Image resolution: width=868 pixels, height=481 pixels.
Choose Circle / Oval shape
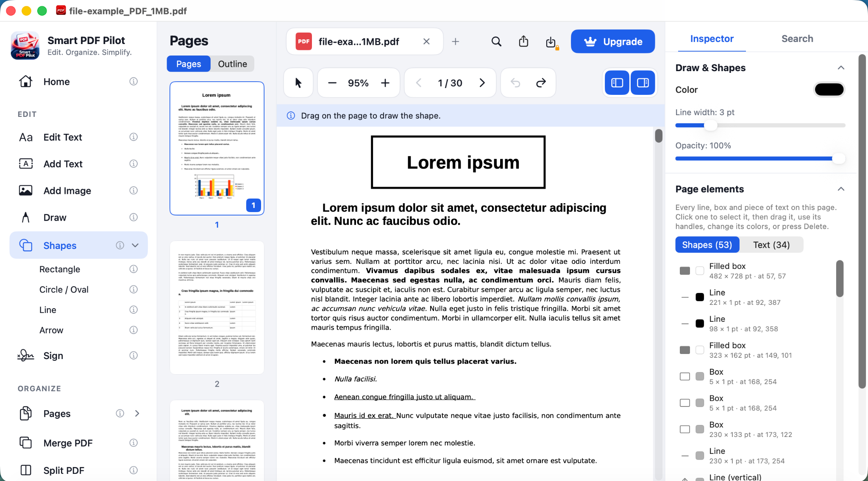64,290
